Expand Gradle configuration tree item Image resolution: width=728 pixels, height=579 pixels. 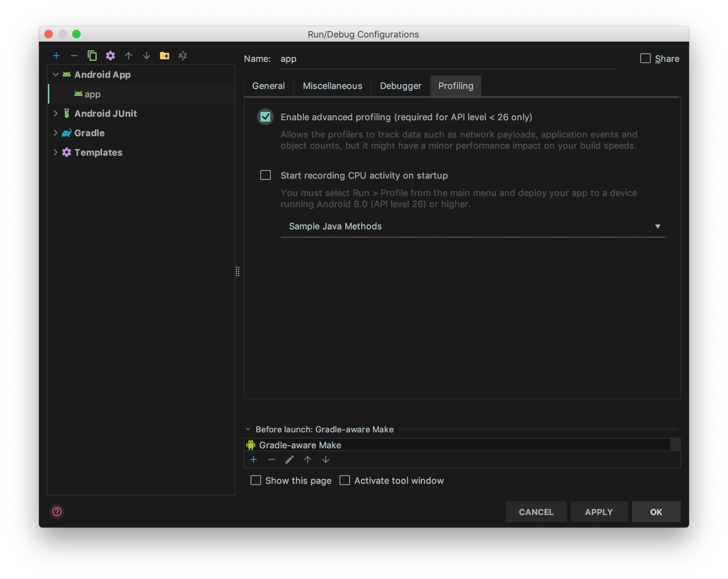56,132
